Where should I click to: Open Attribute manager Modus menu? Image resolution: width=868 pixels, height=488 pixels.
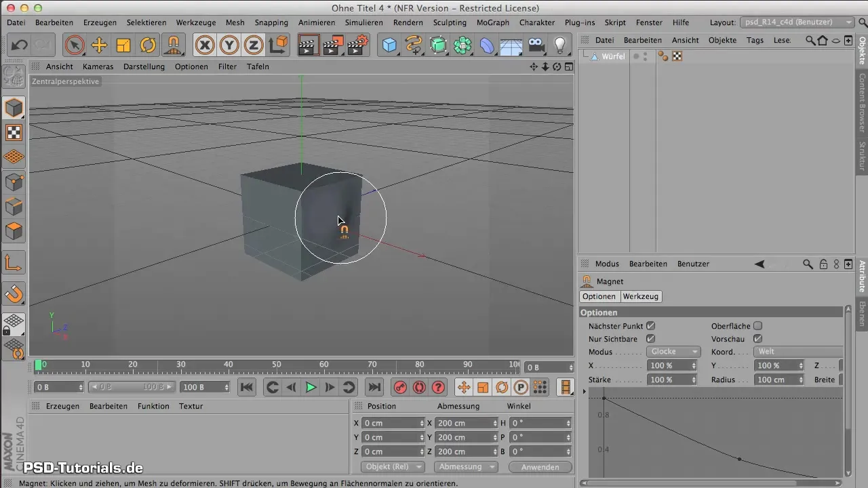607,264
